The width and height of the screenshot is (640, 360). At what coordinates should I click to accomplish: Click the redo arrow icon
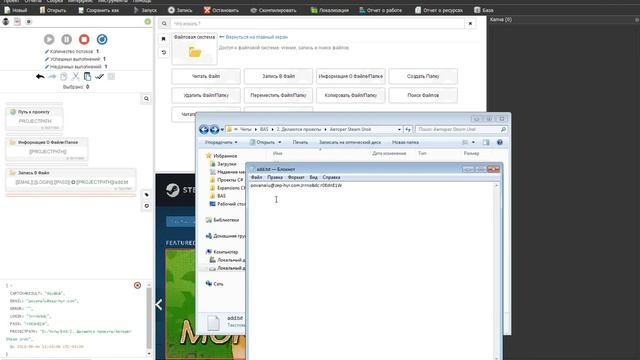[52, 76]
